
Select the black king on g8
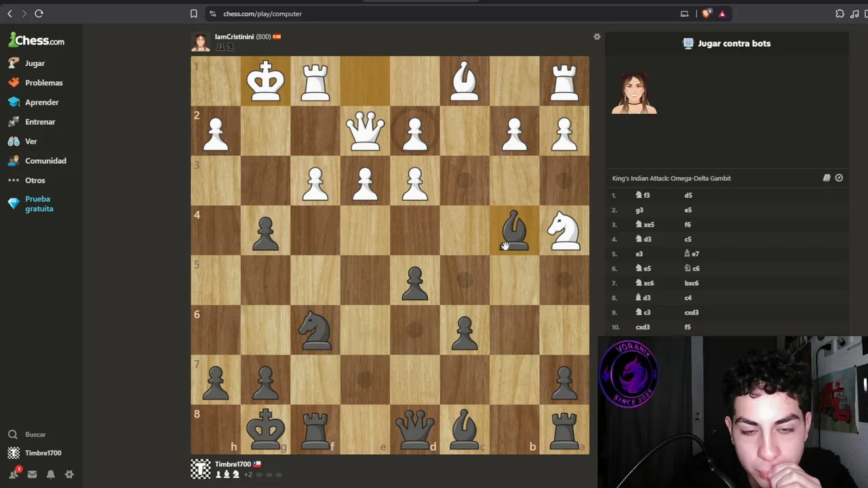click(x=265, y=430)
